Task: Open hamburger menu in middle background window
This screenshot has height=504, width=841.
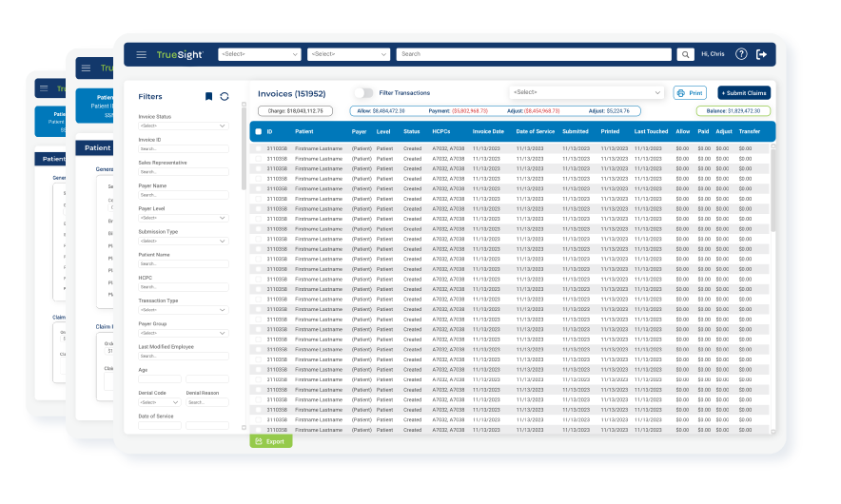Action: click(x=86, y=68)
